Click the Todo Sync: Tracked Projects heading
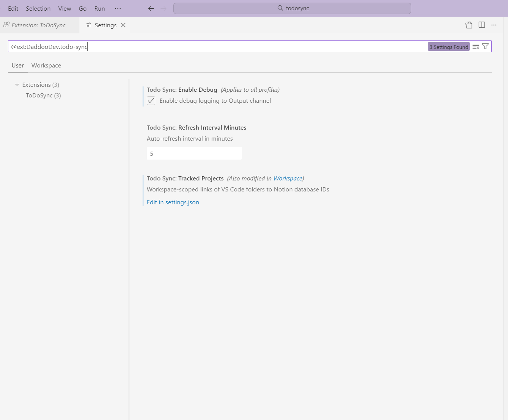Viewport: 508px width, 420px height. (185, 178)
